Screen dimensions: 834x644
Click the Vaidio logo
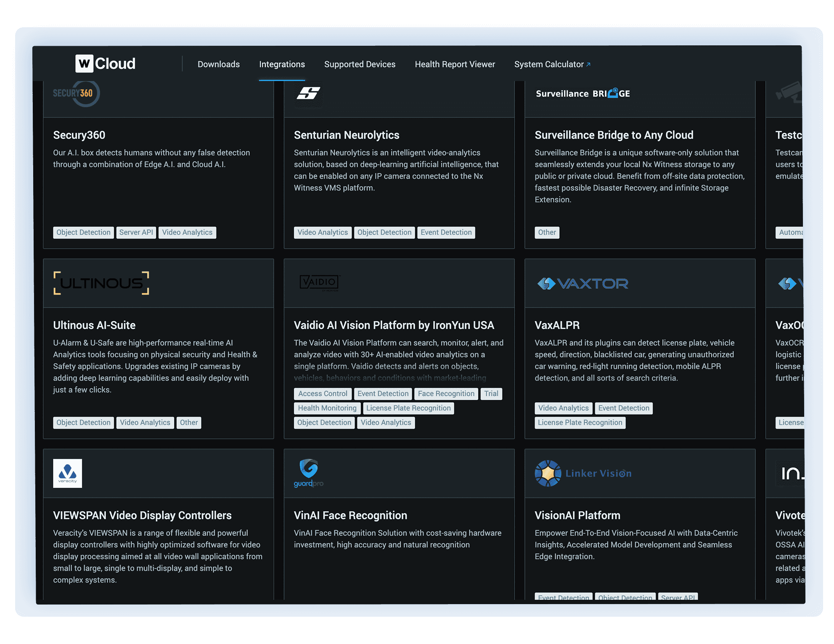coord(319,283)
